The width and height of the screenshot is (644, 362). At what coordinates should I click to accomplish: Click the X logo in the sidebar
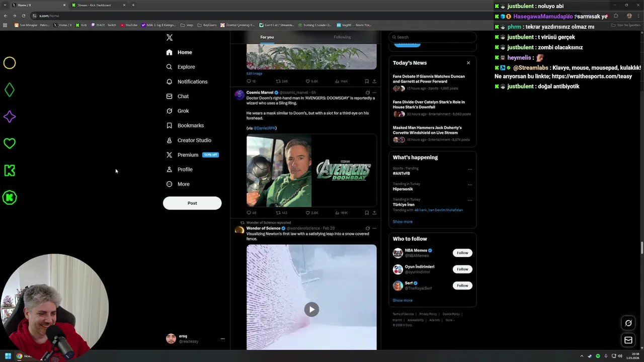point(170,38)
